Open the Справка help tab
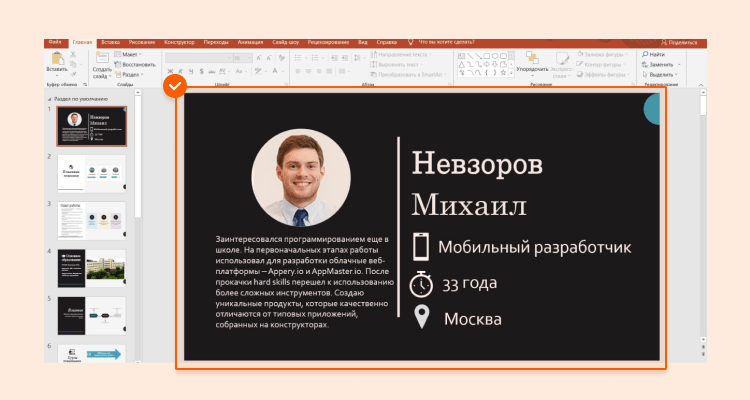This screenshot has height=400, width=750. pos(386,42)
